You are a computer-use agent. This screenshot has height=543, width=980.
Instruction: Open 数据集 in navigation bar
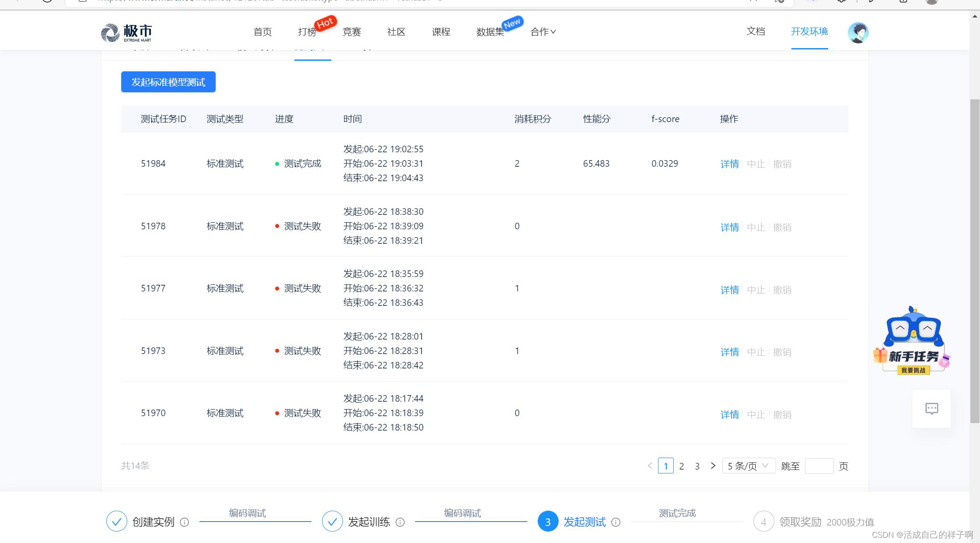pos(490,32)
